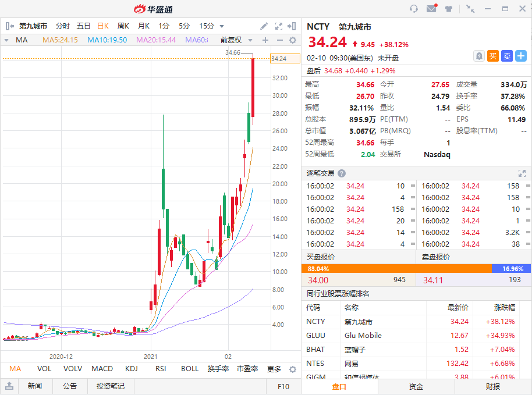The width and height of the screenshot is (532, 395).
Task: Click the F10 button
Action: (283, 386)
